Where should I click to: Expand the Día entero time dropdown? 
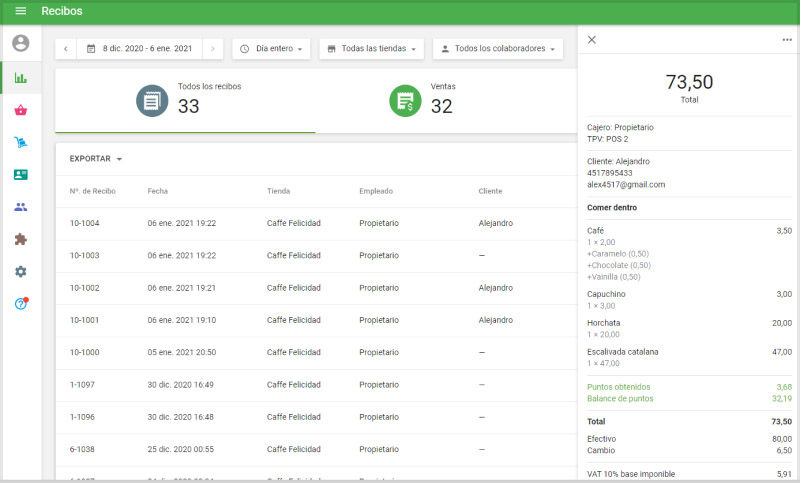point(271,48)
